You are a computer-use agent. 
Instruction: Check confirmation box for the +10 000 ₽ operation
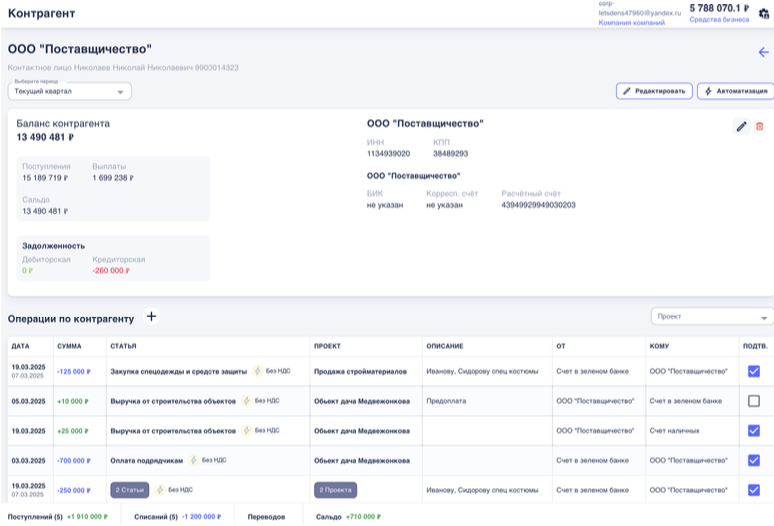pos(754,401)
